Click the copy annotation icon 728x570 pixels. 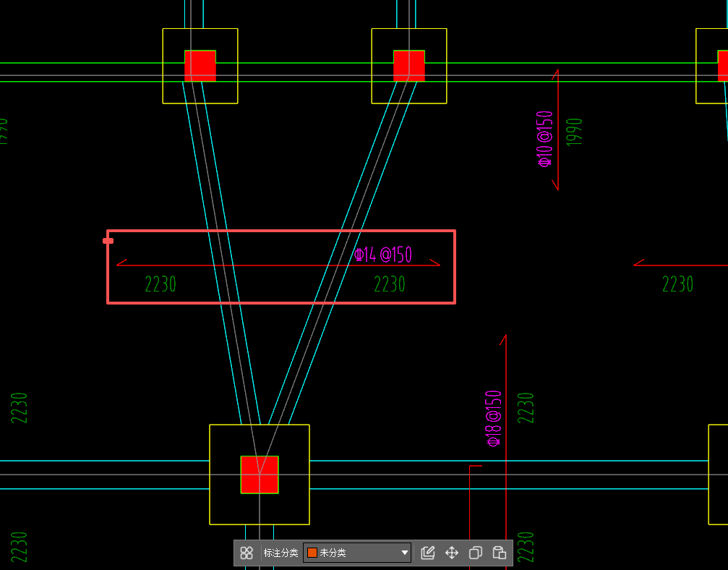pos(476,553)
